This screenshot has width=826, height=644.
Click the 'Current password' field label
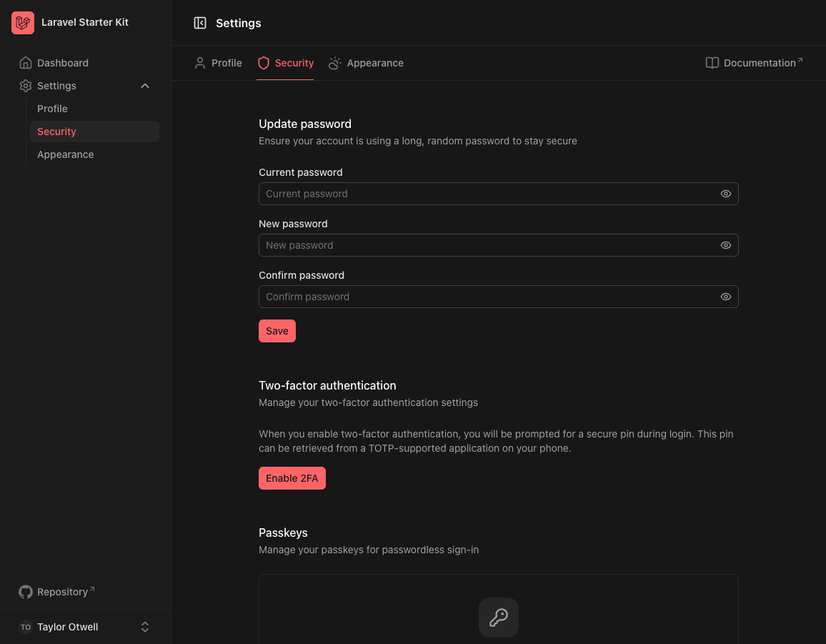tap(300, 173)
